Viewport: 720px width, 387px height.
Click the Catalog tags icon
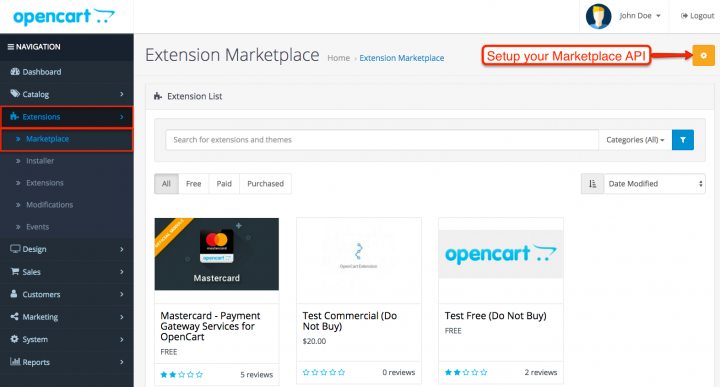point(15,94)
